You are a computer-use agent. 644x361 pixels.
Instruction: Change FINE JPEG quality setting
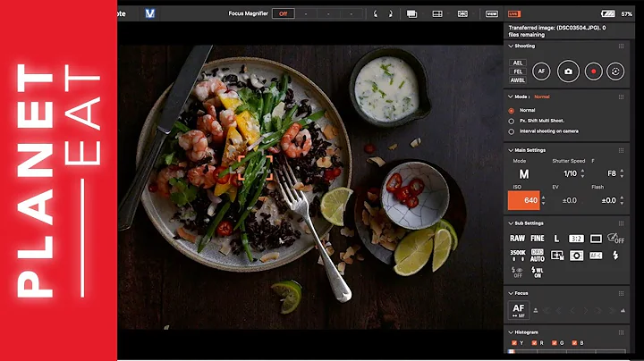pos(538,239)
